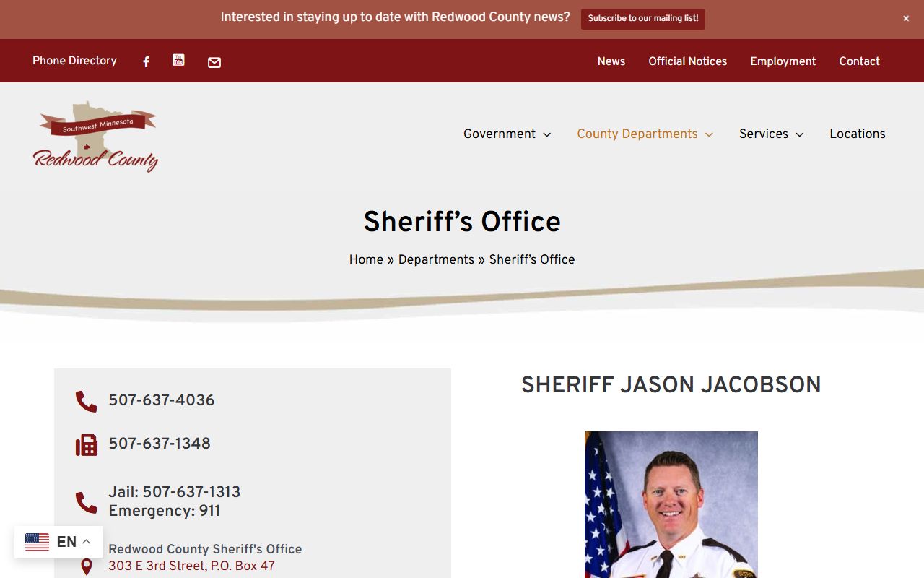Click the map pin address icon
The image size is (924, 578).
pyautogui.click(x=87, y=566)
